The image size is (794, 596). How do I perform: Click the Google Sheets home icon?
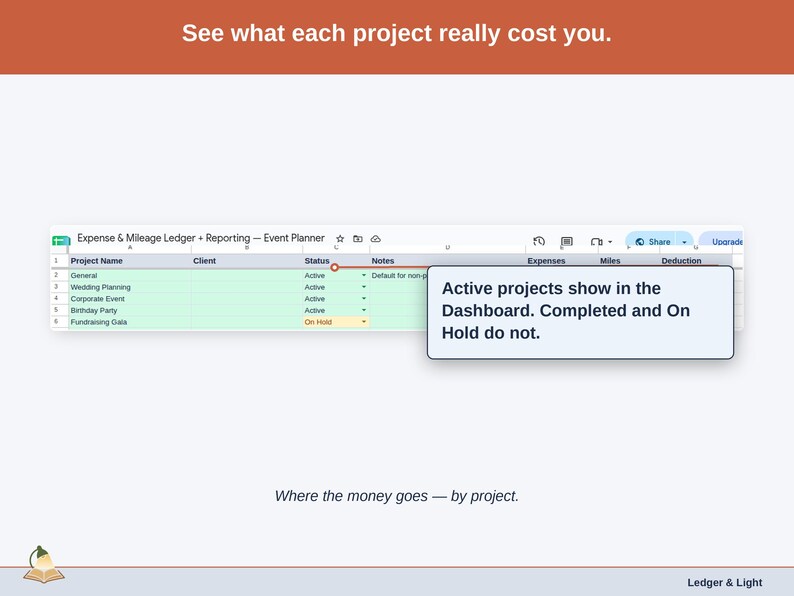[x=60, y=241]
